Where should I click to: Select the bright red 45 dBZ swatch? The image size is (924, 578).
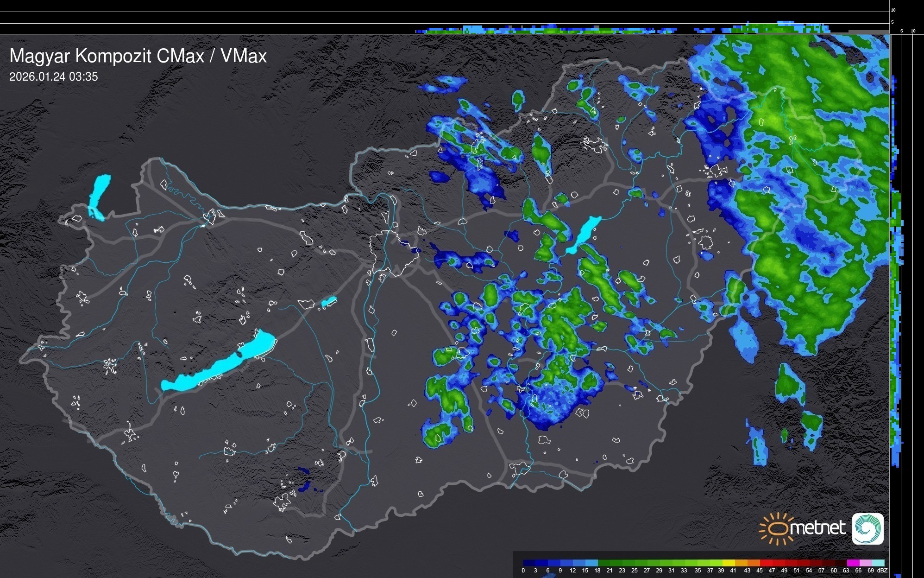point(766,563)
